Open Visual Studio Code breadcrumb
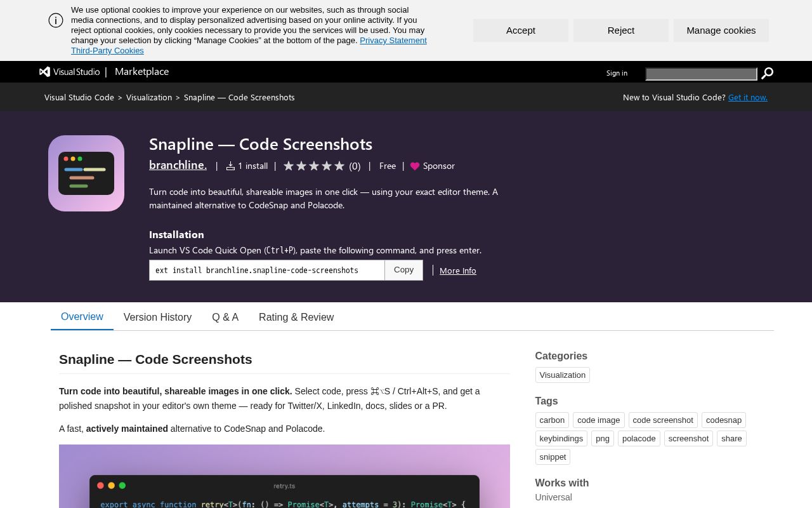This screenshot has height=508, width=812. [x=79, y=97]
